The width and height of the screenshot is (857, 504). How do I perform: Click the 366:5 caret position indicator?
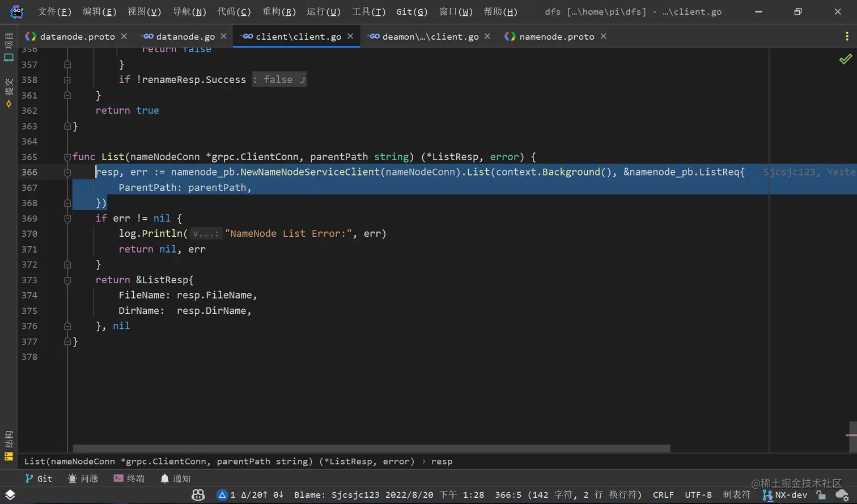click(x=568, y=495)
